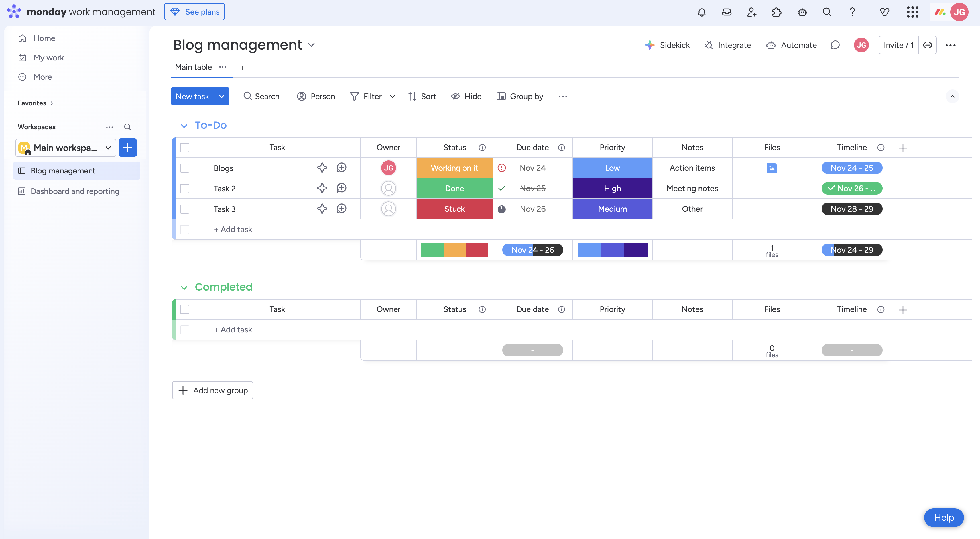Open Group by options
This screenshot has height=539, width=980.
pos(520,96)
